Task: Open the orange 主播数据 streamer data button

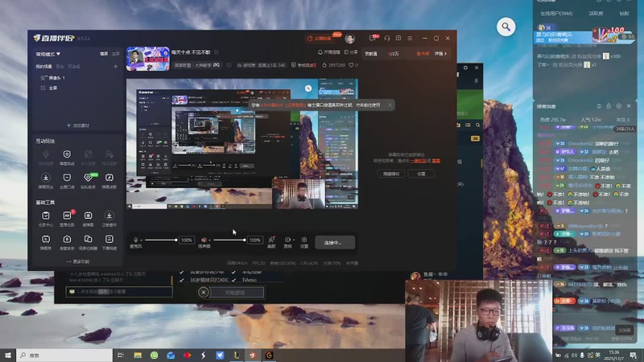Action: click(320, 38)
